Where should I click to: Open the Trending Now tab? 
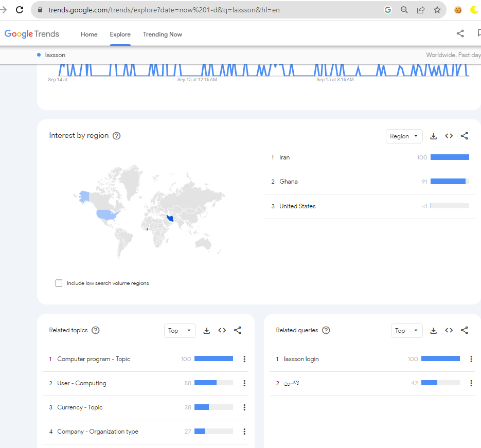[162, 34]
